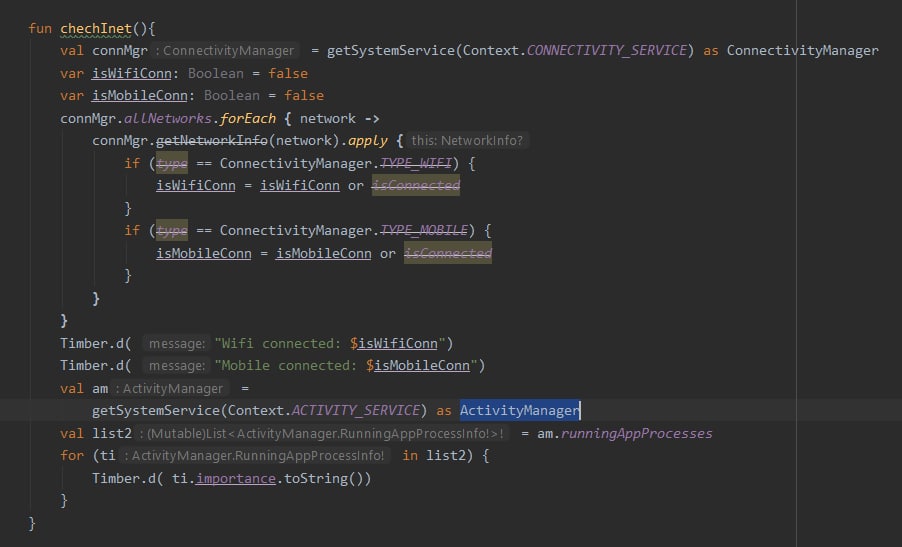This screenshot has width=902, height=547.
Task: Click the "fun" keyword at the top
Action: click(x=40, y=28)
